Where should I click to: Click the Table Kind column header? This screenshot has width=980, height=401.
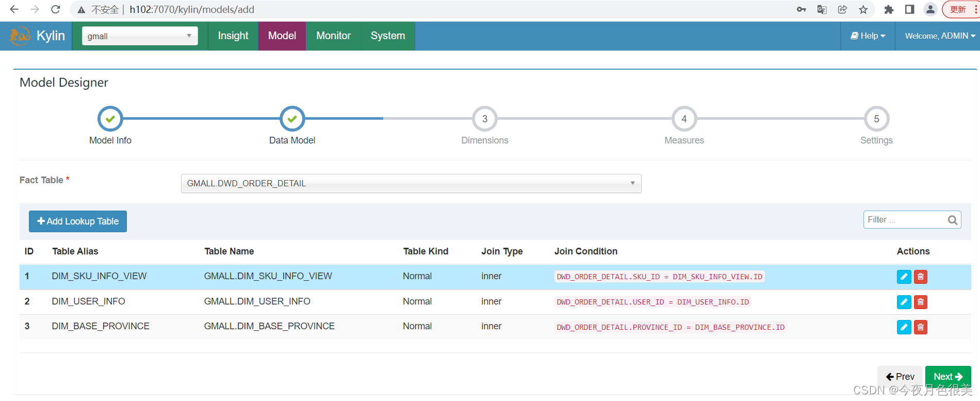tap(426, 251)
